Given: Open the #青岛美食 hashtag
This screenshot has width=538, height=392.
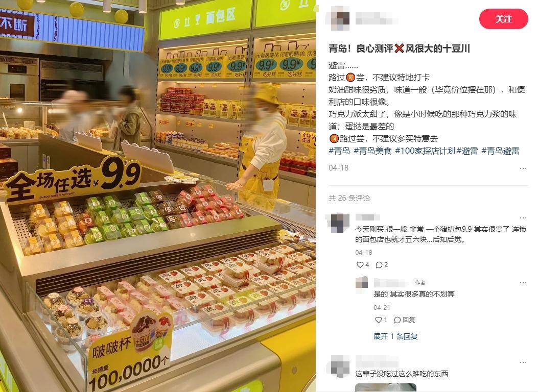Looking at the screenshot, I should 372,151.
